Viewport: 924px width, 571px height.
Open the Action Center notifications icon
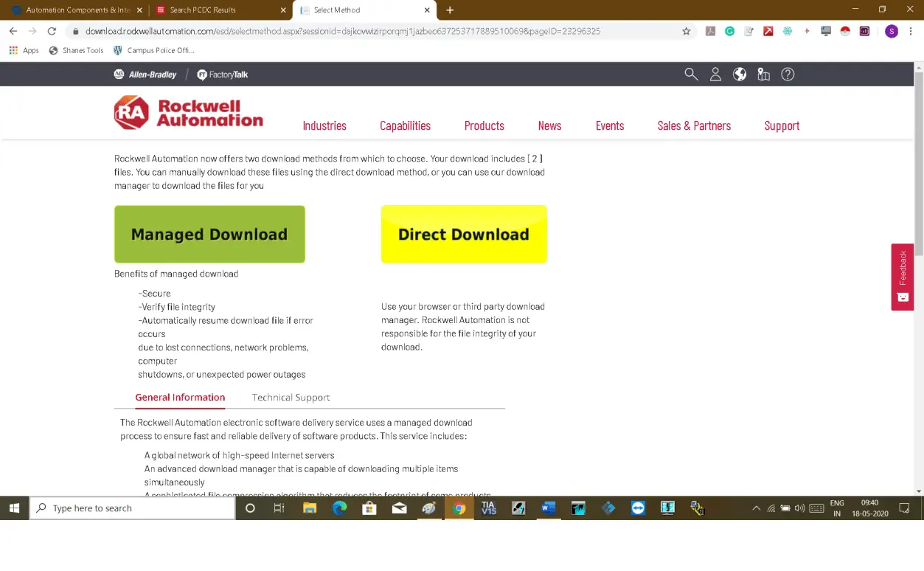(x=905, y=508)
